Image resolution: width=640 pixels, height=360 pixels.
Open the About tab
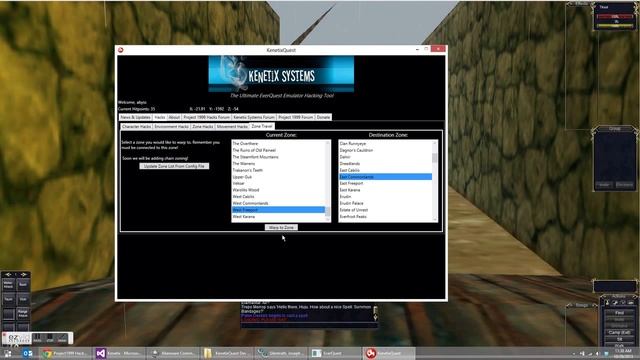(174, 117)
